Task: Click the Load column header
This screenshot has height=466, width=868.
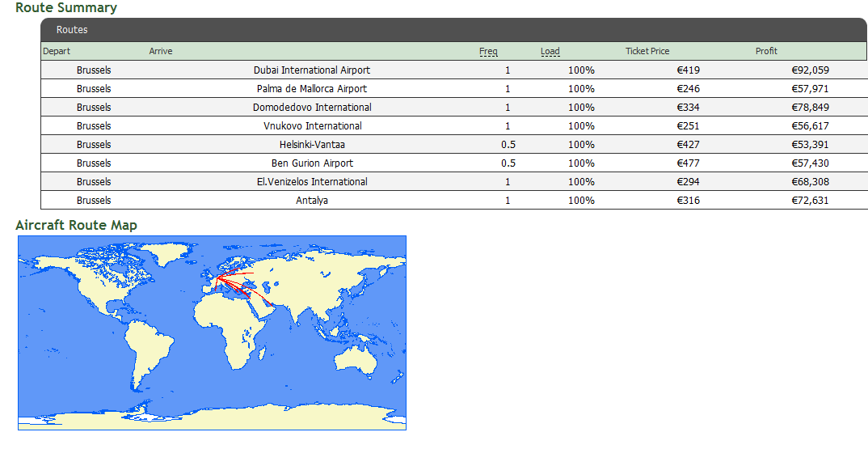Action: pyautogui.click(x=550, y=51)
